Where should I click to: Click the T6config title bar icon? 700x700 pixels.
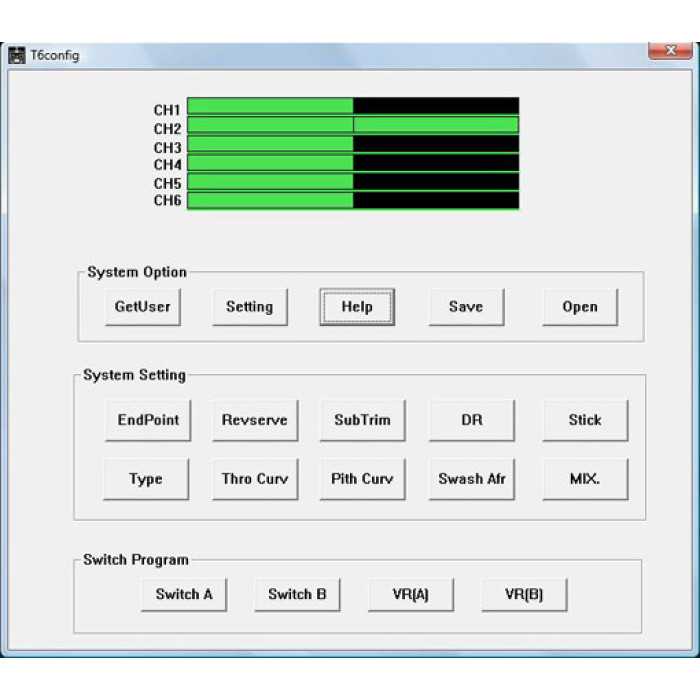click(x=17, y=55)
